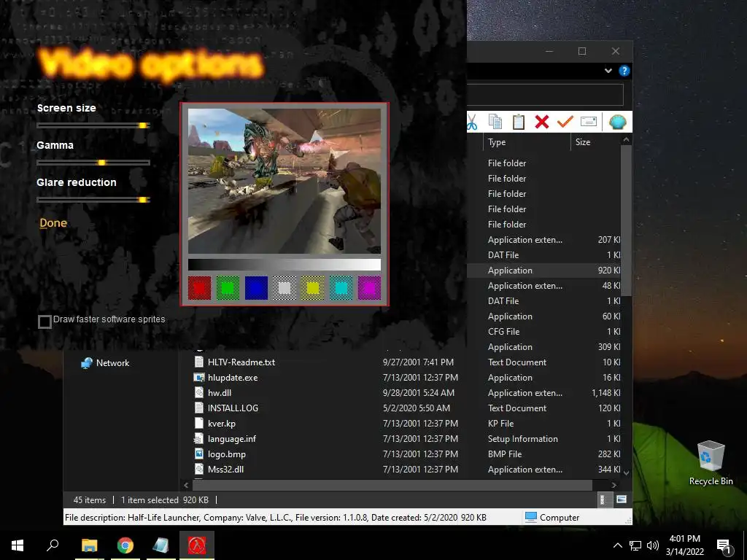Select the hw.dll file
Screen dimensions: 747x560
point(219,393)
